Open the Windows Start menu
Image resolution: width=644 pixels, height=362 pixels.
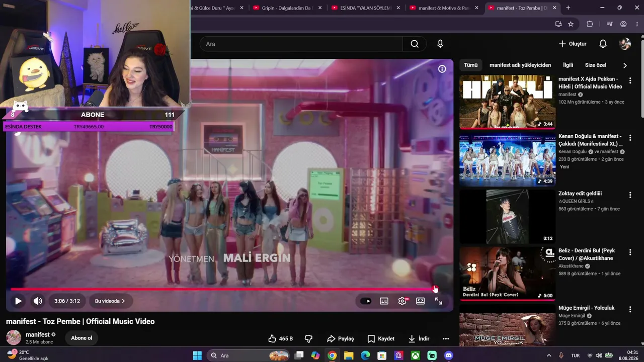197,355
